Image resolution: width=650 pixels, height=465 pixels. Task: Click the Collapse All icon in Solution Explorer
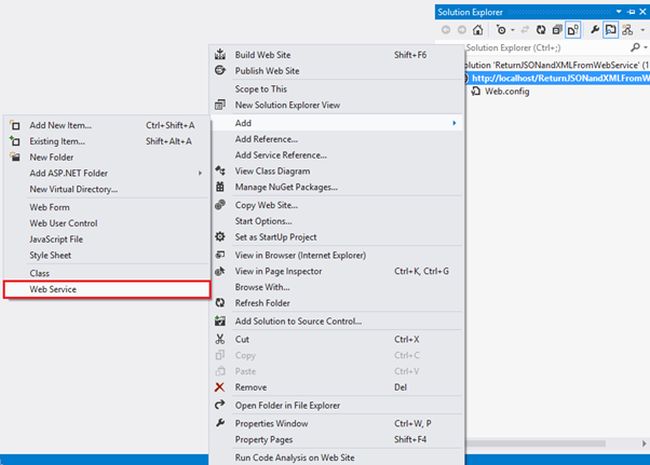(557, 30)
